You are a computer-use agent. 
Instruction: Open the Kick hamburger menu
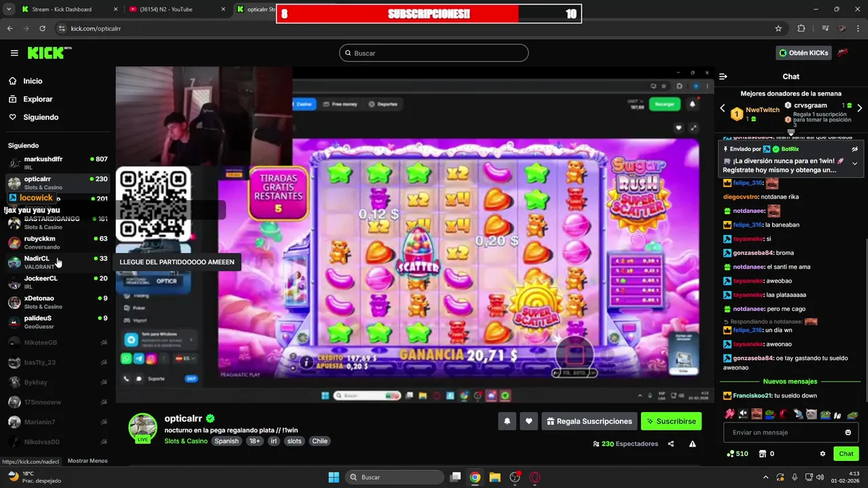click(14, 53)
